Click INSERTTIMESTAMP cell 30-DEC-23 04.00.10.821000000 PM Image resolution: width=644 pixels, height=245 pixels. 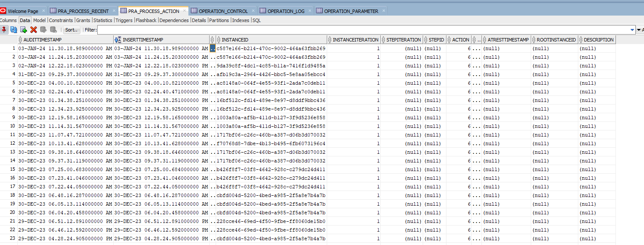[161, 83]
